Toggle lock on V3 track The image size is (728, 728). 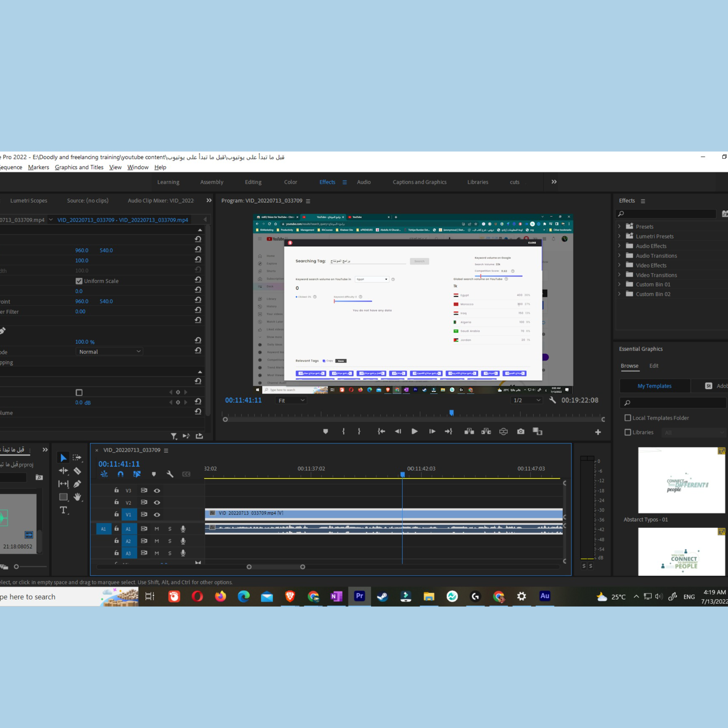[116, 490]
